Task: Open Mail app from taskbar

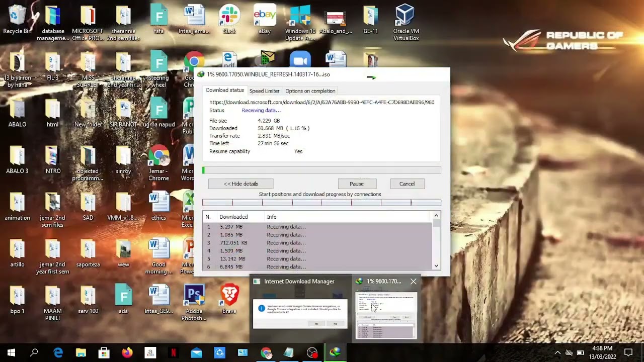Action: point(196,353)
